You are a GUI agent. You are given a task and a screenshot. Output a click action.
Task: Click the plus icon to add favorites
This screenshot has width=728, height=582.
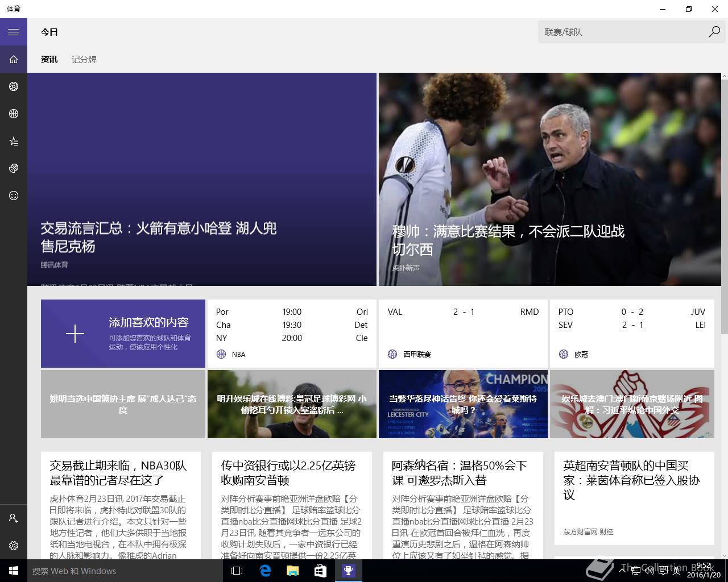click(75, 334)
